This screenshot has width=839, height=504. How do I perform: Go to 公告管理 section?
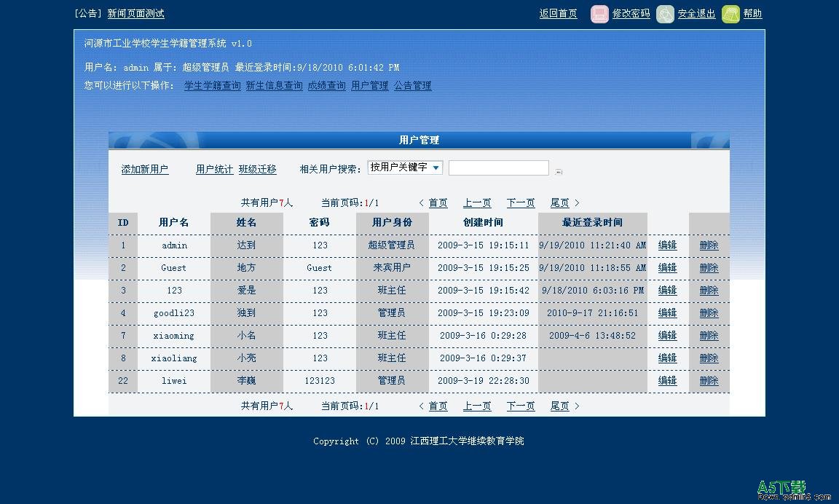tap(412, 86)
